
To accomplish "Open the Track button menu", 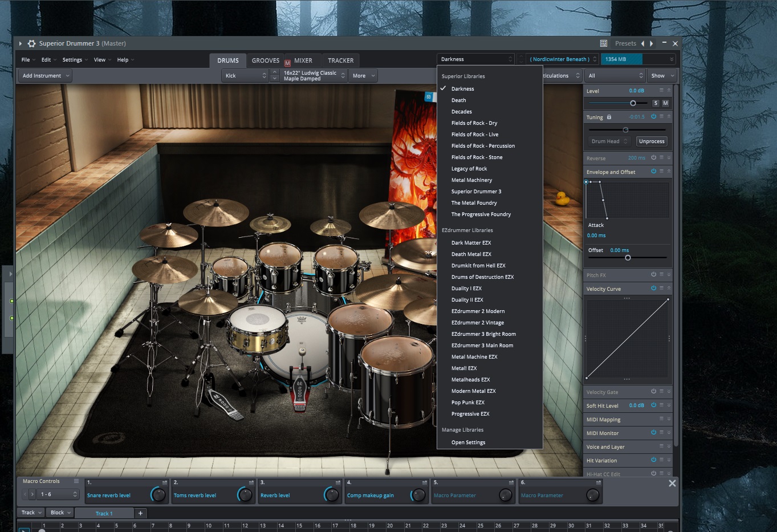I will [31, 513].
